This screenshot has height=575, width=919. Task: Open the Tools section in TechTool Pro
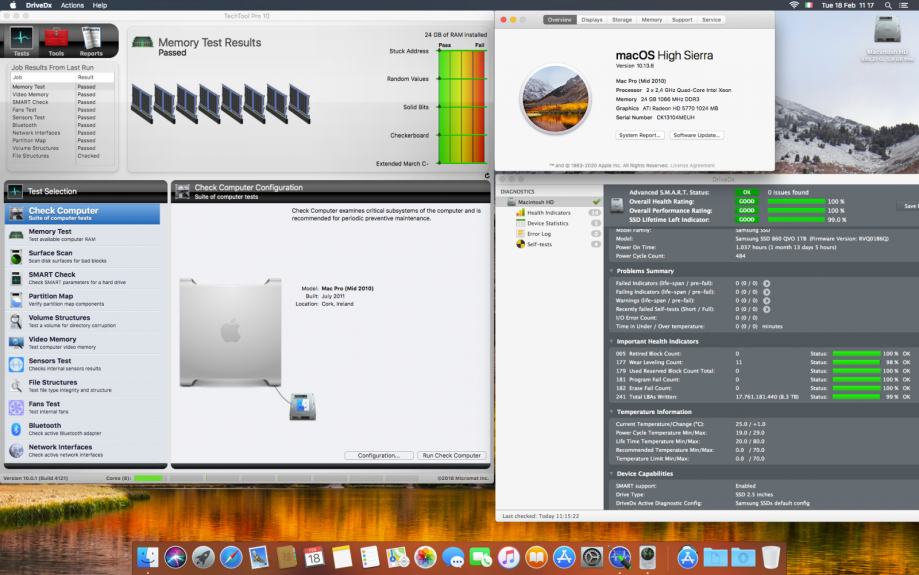[56, 41]
